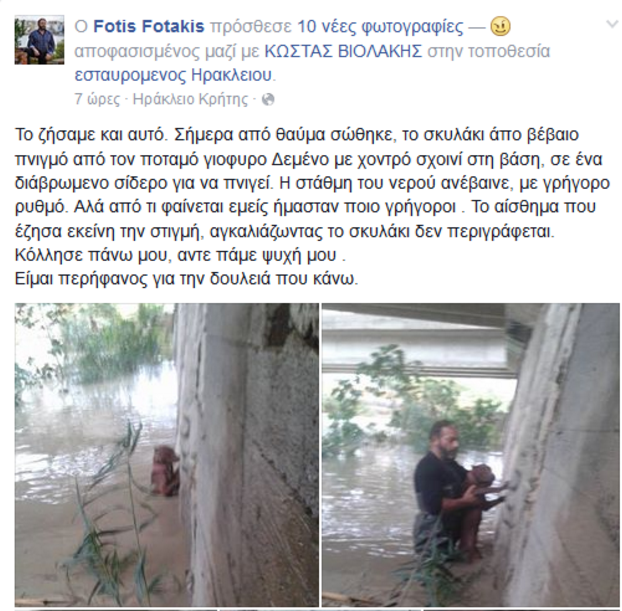Viewport: 622px width, 611px height.
Task: Click Ηράκλειο Κρήτης location text
Action: point(190,99)
